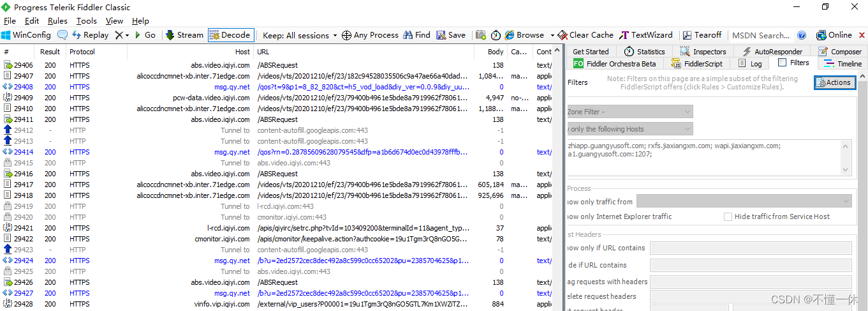Save sessions with toolbar Save
The image size is (868, 311).
pyautogui.click(x=451, y=35)
